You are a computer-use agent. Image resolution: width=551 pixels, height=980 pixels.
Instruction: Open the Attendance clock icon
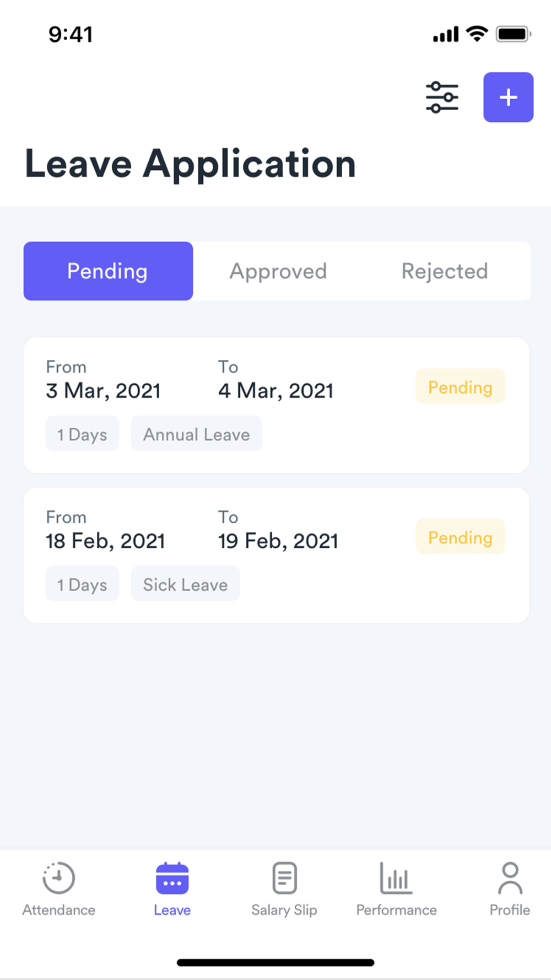[x=59, y=877]
